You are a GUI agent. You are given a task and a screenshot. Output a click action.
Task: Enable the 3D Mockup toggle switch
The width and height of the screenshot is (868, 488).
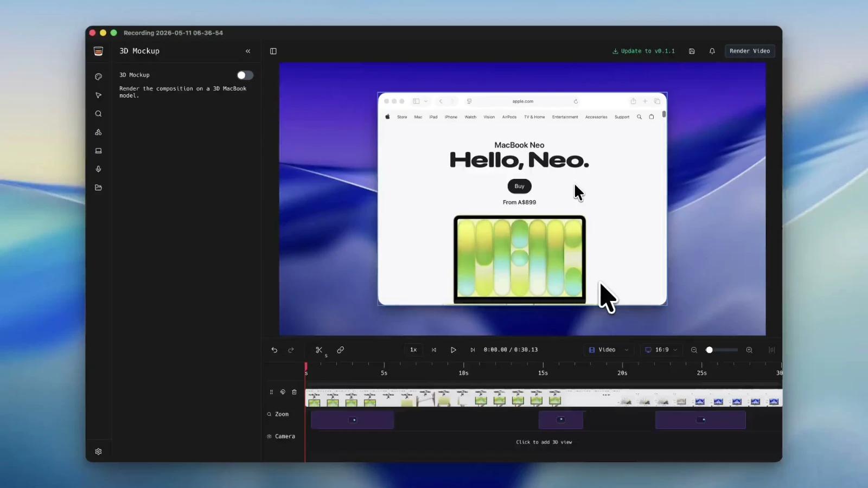tap(245, 75)
